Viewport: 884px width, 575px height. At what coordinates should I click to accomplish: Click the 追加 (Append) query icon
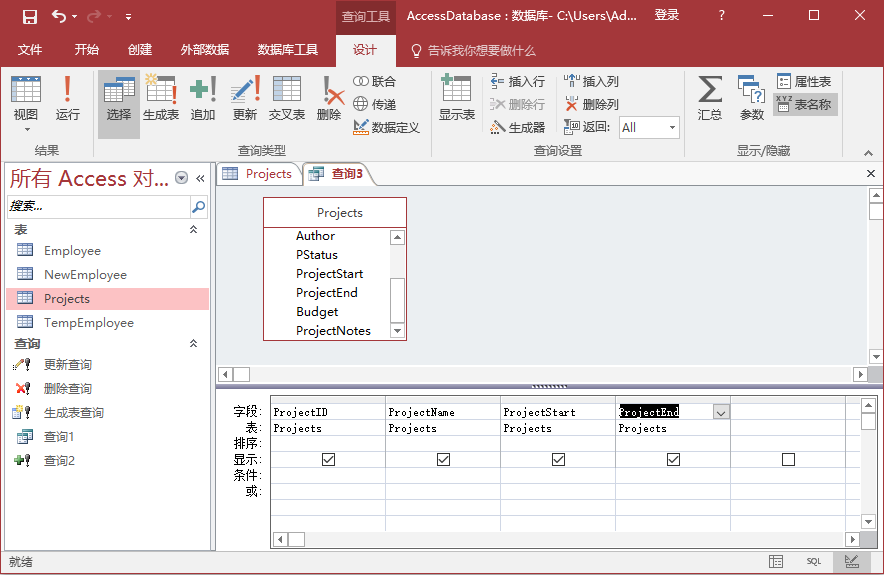203,99
